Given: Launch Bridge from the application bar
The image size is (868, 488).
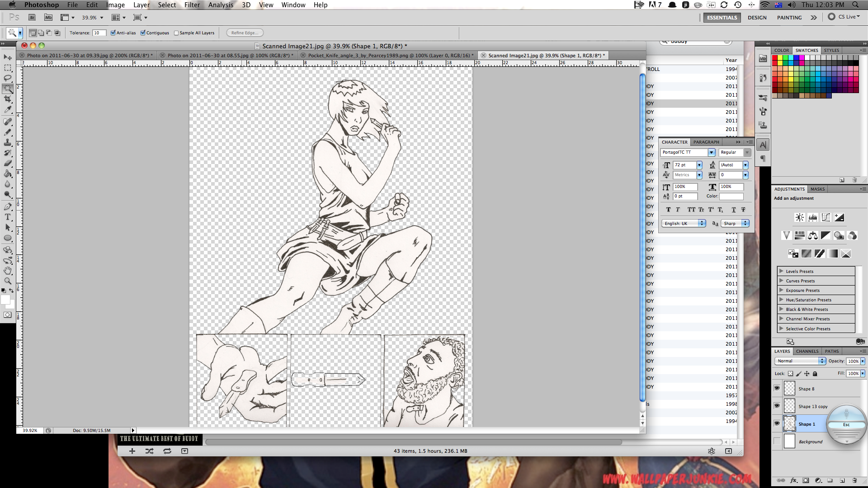Looking at the screenshot, I should (32, 18).
